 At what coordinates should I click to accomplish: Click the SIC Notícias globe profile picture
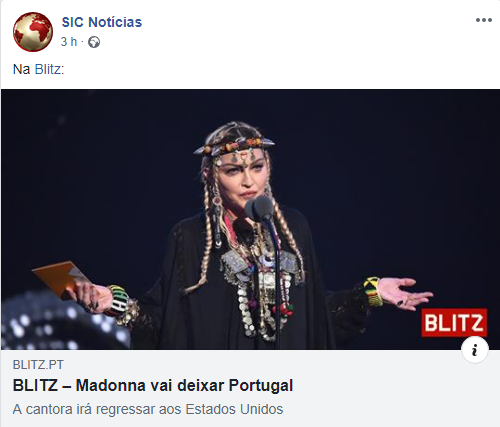click(x=33, y=32)
